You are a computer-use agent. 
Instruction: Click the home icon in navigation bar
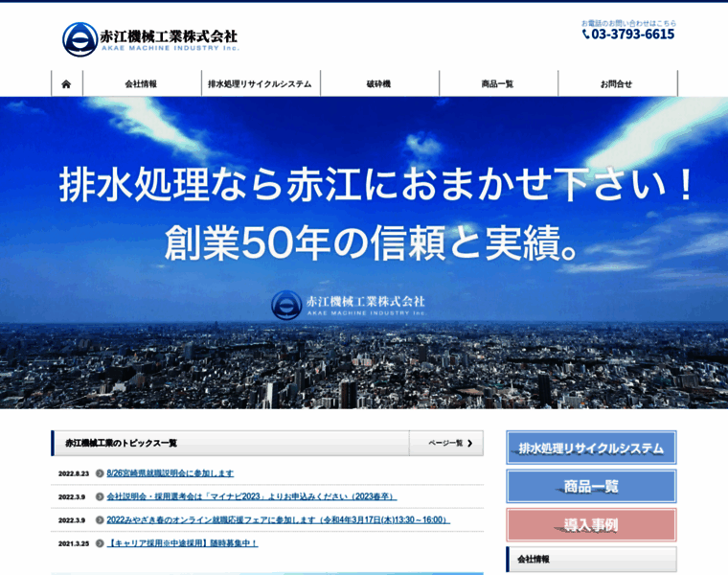(x=66, y=84)
